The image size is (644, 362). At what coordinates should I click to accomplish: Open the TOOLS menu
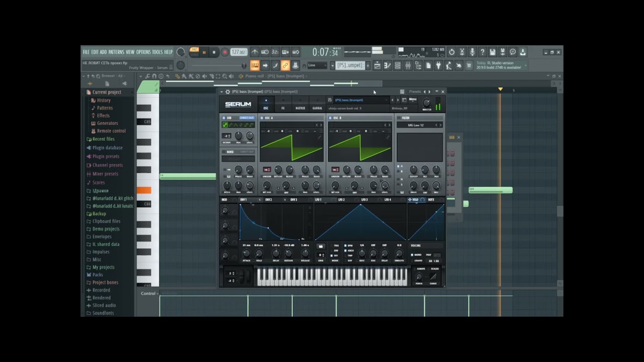(x=157, y=52)
